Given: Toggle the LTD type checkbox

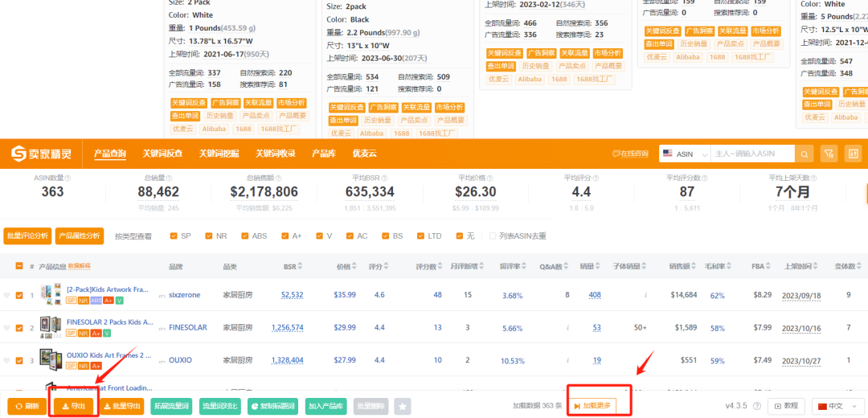Looking at the screenshot, I should point(420,236).
